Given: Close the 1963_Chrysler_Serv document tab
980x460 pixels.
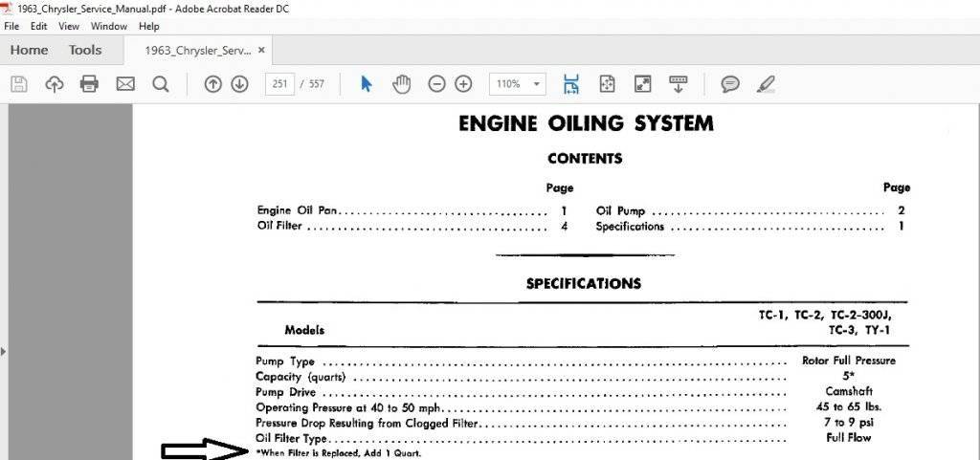Looking at the screenshot, I should point(262,50).
